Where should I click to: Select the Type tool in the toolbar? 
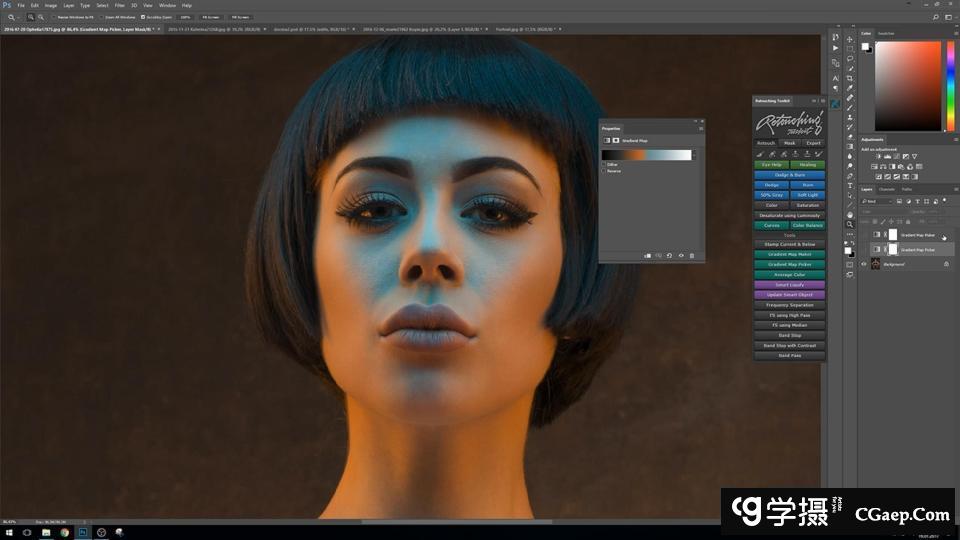pos(850,185)
